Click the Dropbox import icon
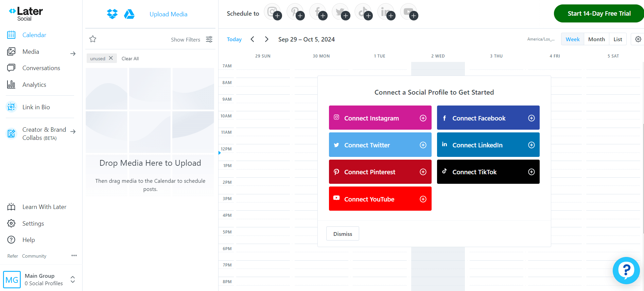Viewport: 644px width, 291px height. (112, 14)
